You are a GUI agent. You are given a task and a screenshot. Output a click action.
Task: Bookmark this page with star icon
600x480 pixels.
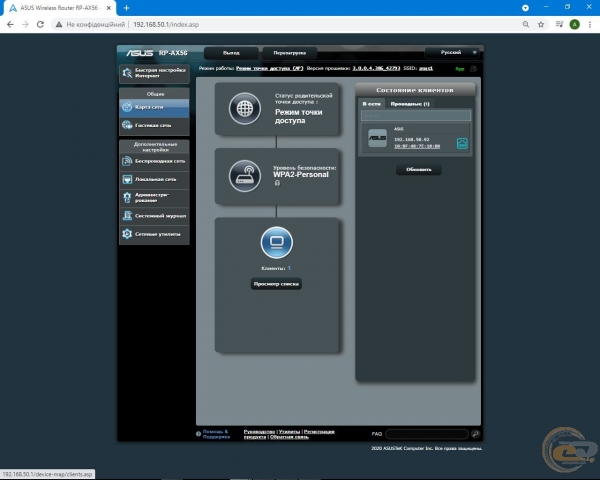pyautogui.click(x=541, y=24)
